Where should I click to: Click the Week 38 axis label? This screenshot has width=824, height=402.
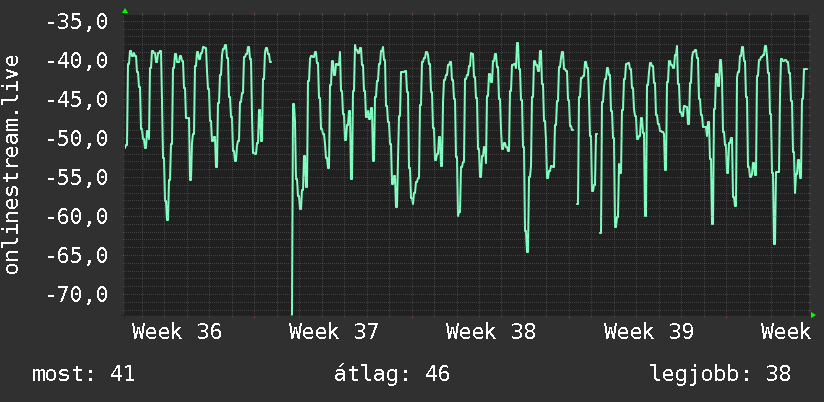491,332
